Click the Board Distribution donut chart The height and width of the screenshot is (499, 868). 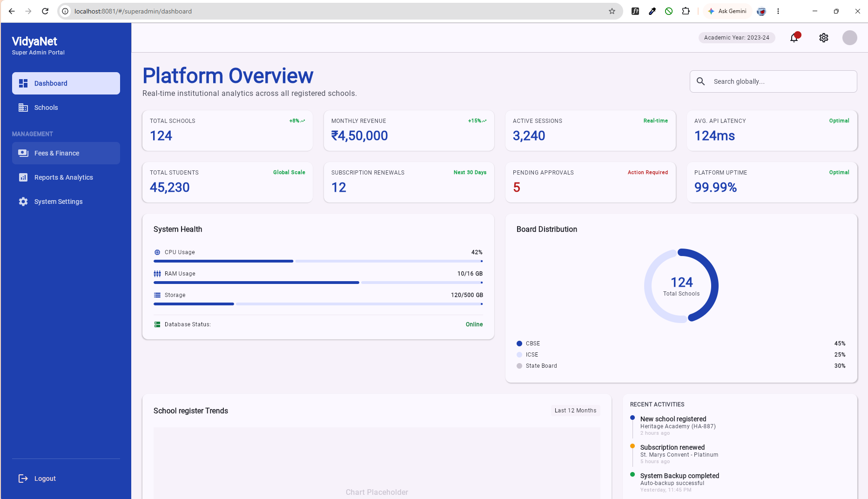pos(681,286)
